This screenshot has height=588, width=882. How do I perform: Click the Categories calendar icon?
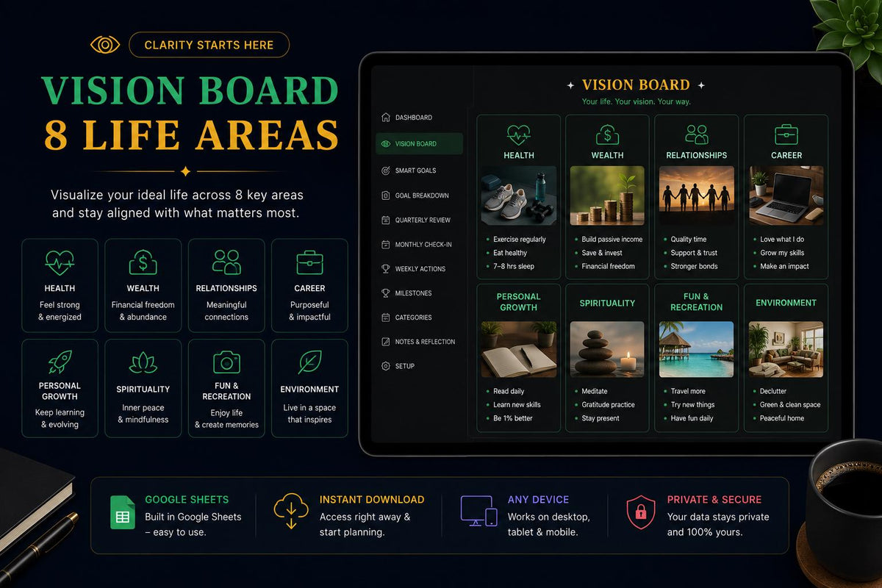coord(386,318)
